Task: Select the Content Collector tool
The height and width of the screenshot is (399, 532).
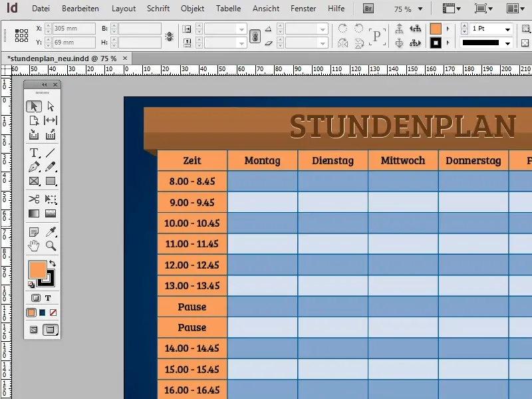Action: coord(34,135)
